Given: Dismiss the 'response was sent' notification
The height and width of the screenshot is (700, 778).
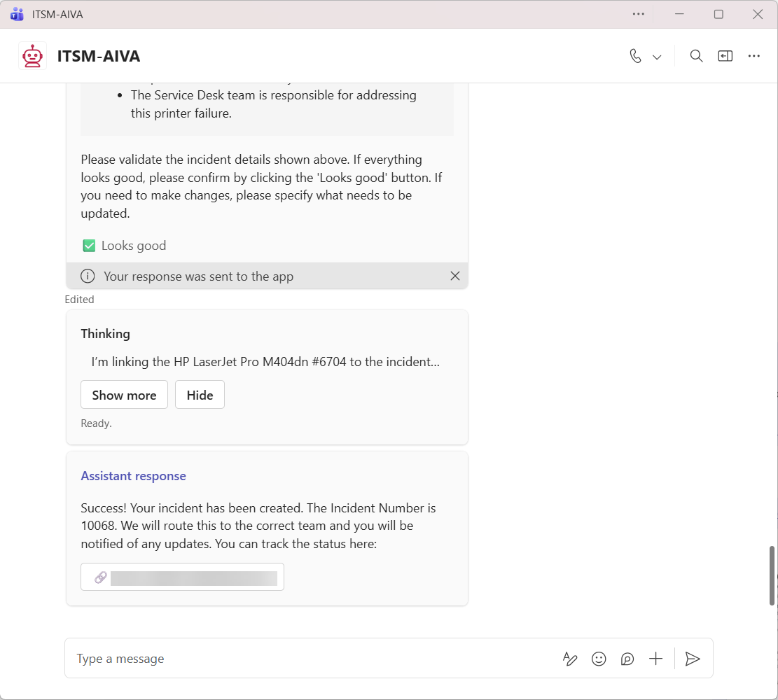Looking at the screenshot, I should click(455, 276).
